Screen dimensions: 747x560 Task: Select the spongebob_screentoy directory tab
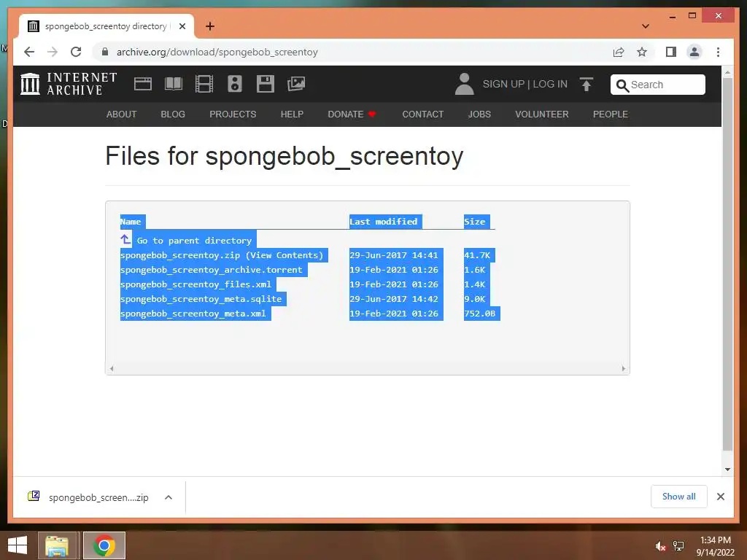coord(106,26)
